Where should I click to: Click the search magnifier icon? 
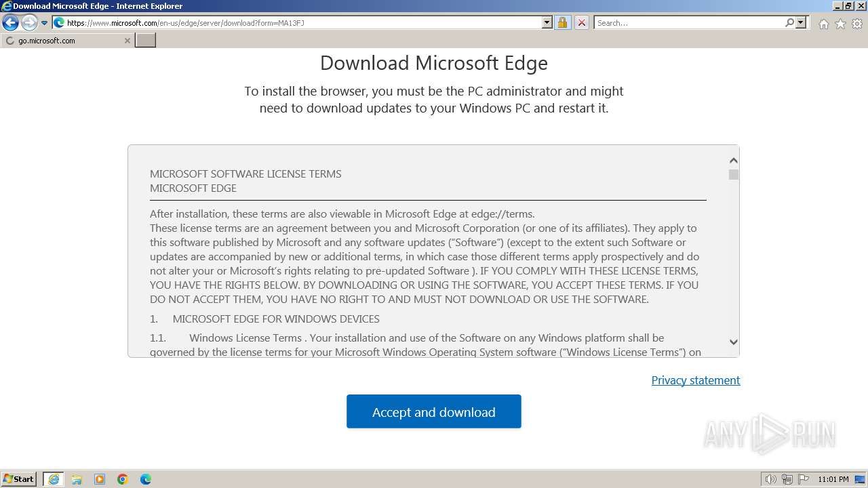click(789, 22)
